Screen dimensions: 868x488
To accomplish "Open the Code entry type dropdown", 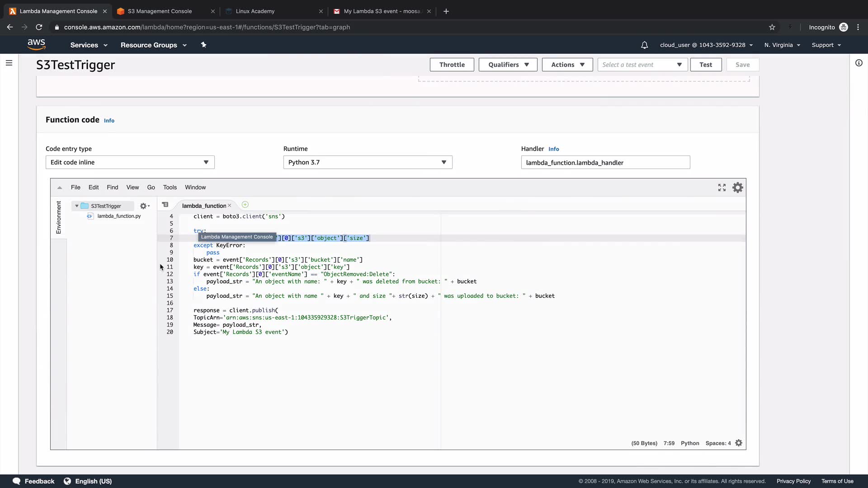I will [x=130, y=162].
